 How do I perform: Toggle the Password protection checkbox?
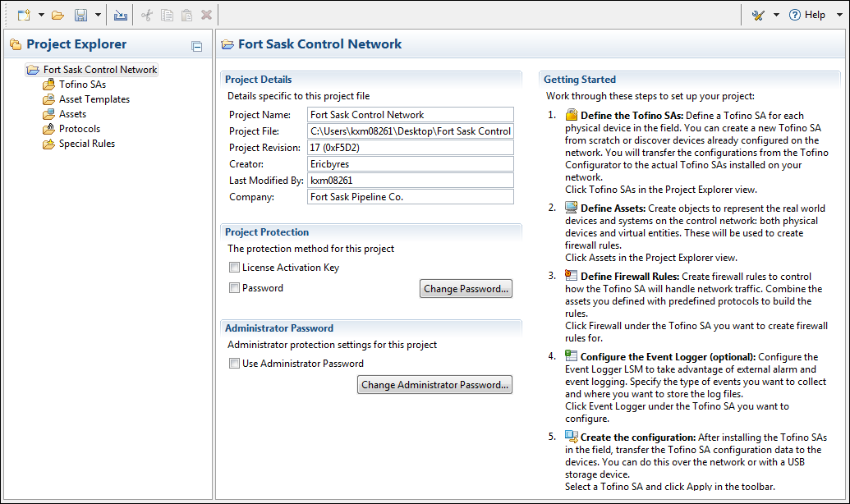click(234, 288)
